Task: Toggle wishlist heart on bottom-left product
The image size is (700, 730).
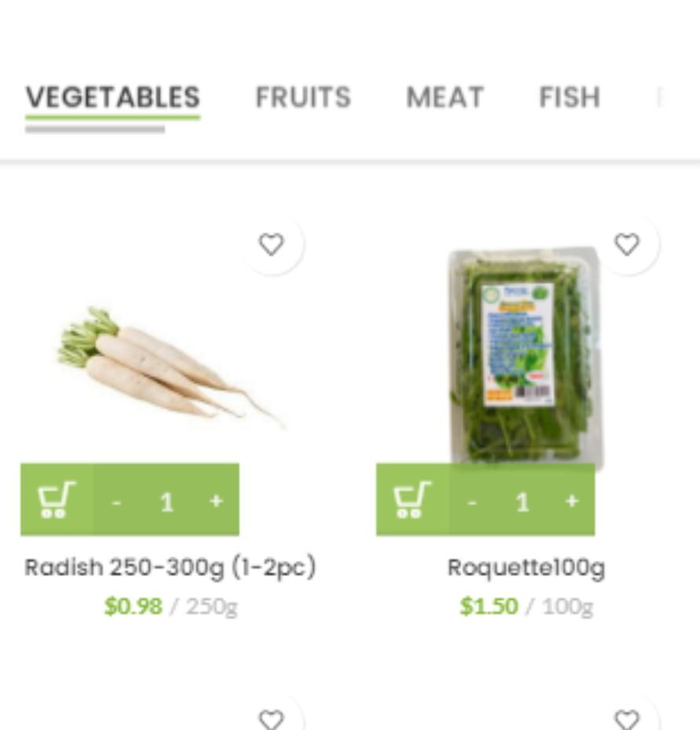Action: [x=272, y=719]
